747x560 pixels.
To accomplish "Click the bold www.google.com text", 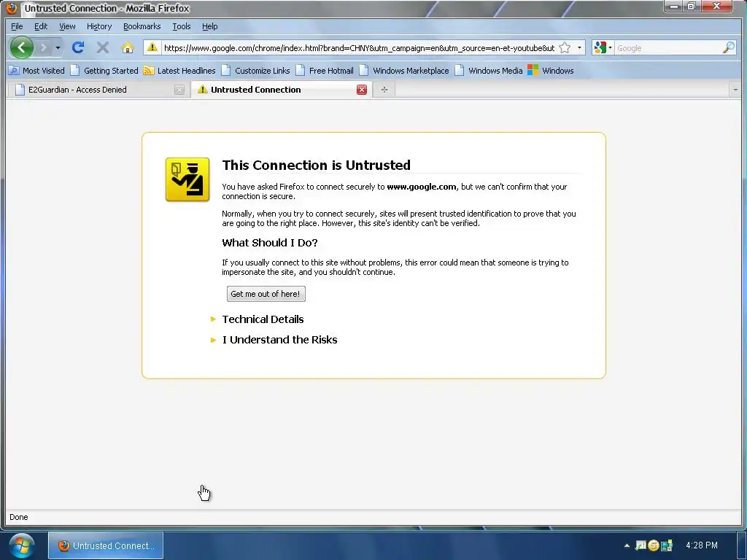I will (421, 187).
